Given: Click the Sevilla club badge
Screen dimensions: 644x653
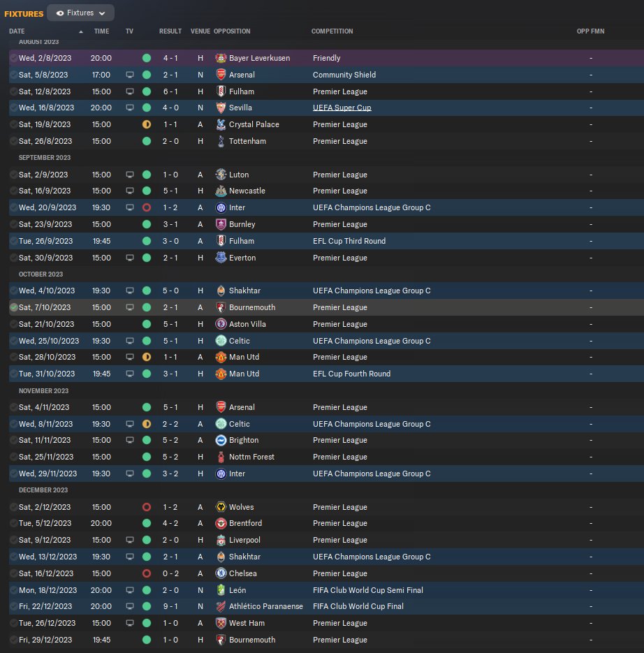Looking at the screenshot, I should pyautogui.click(x=221, y=108).
